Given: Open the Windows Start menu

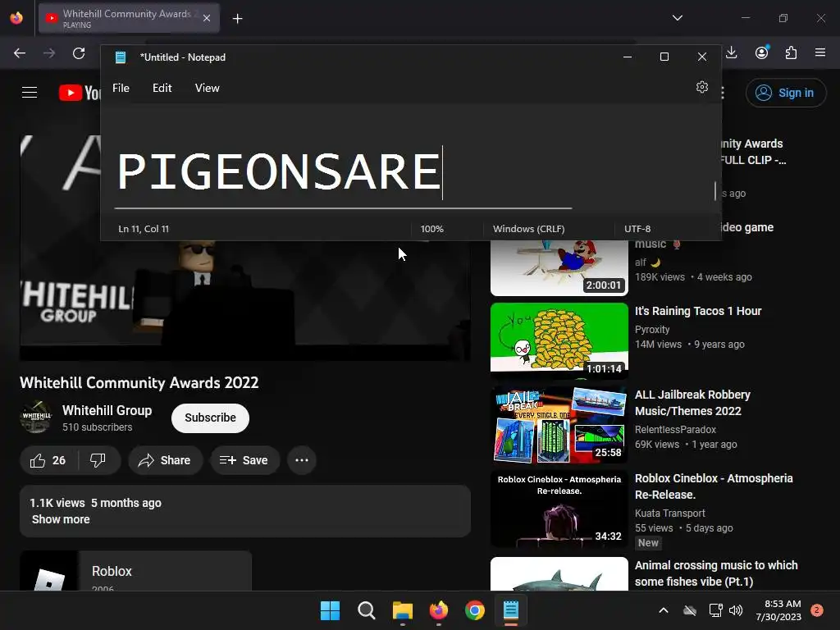Looking at the screenshot, I should coord(330,610).
